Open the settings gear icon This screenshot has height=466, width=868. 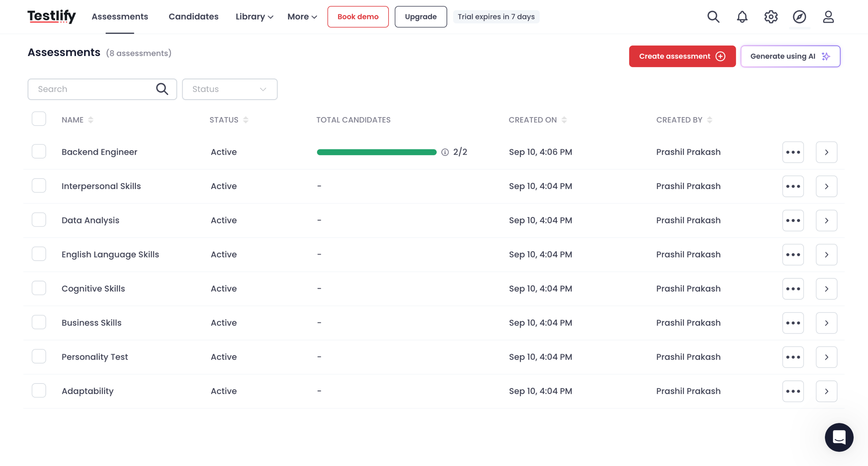[771, 17]
